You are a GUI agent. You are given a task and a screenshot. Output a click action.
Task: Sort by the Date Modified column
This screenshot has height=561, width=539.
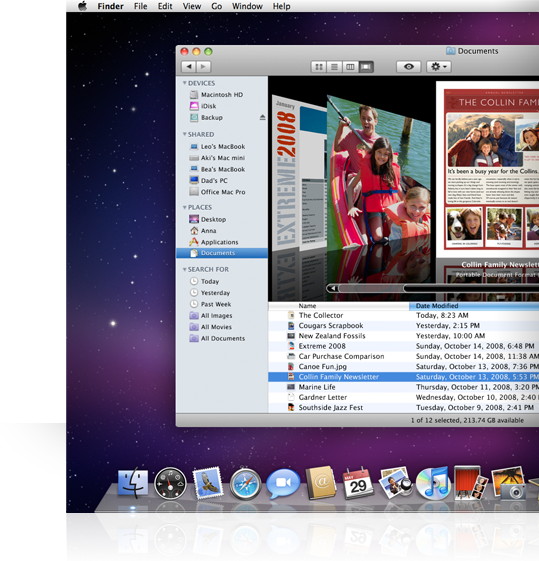point(474,306)
